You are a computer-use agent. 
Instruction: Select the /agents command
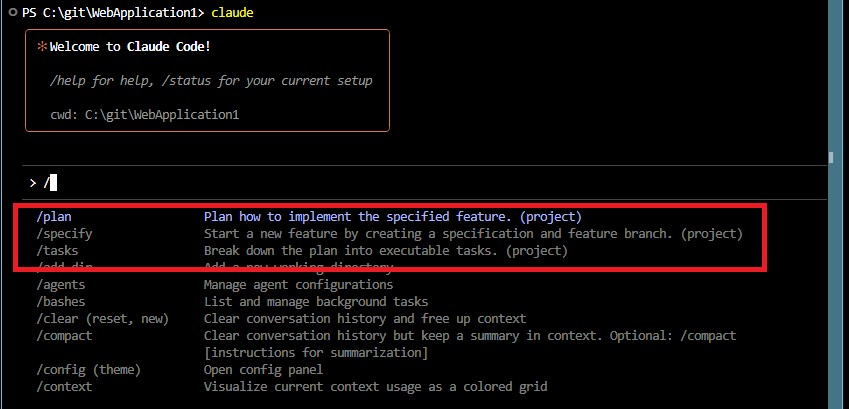[x=61, y=285]
